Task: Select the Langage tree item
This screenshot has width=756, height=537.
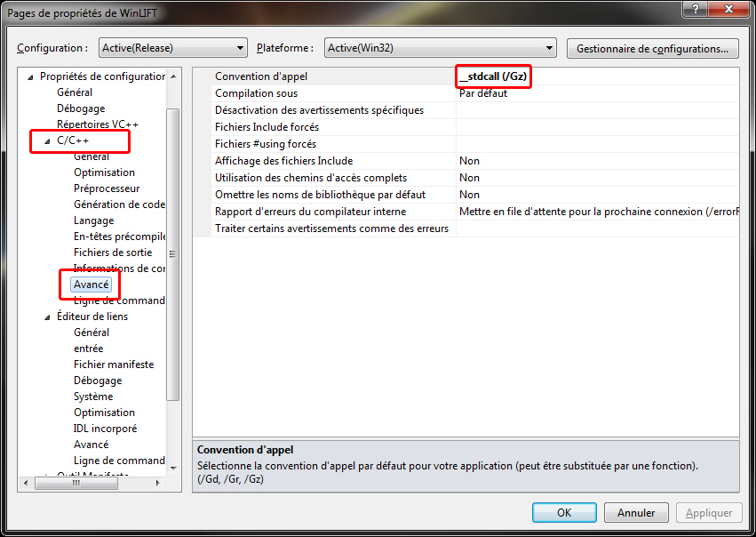Action: tap(93, 220)
